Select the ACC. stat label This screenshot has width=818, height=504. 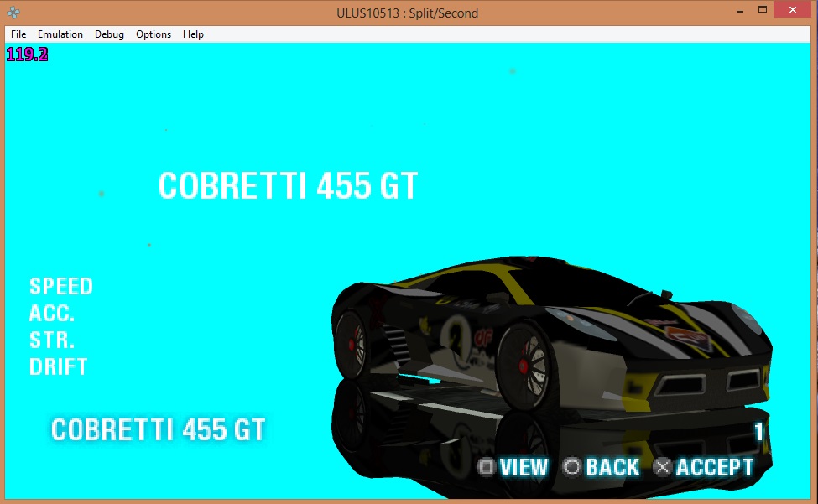(52, 314)
